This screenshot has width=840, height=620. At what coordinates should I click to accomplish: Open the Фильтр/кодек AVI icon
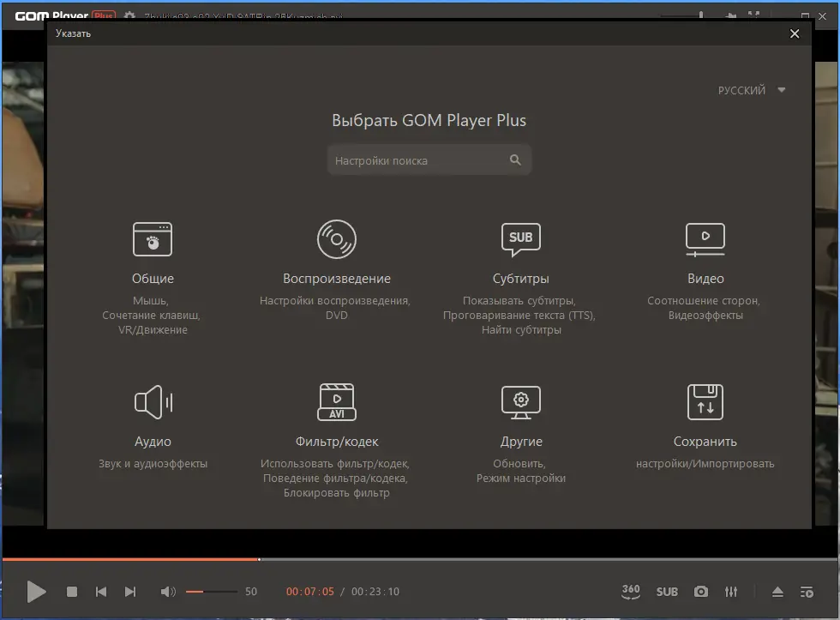click(336, 402)
